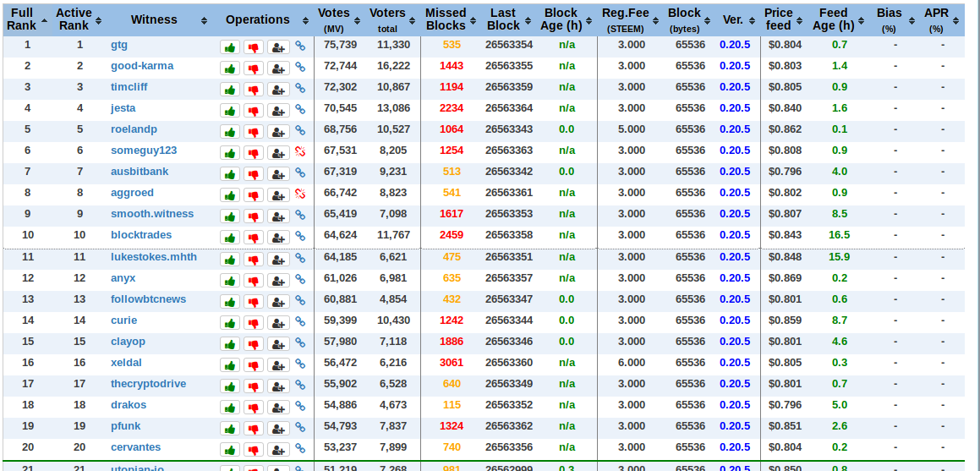This screenshot has height=471, width=980.
Task: Click person-plus icon for good-karma
Action: (278, 68)
